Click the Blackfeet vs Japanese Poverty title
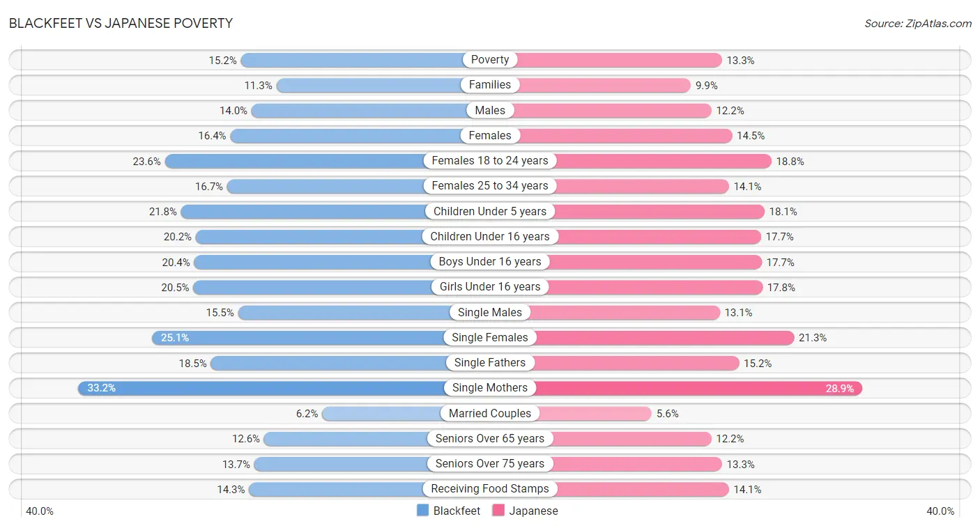Image resolution: width=980 pixels, height=528 pixels. 121,23
